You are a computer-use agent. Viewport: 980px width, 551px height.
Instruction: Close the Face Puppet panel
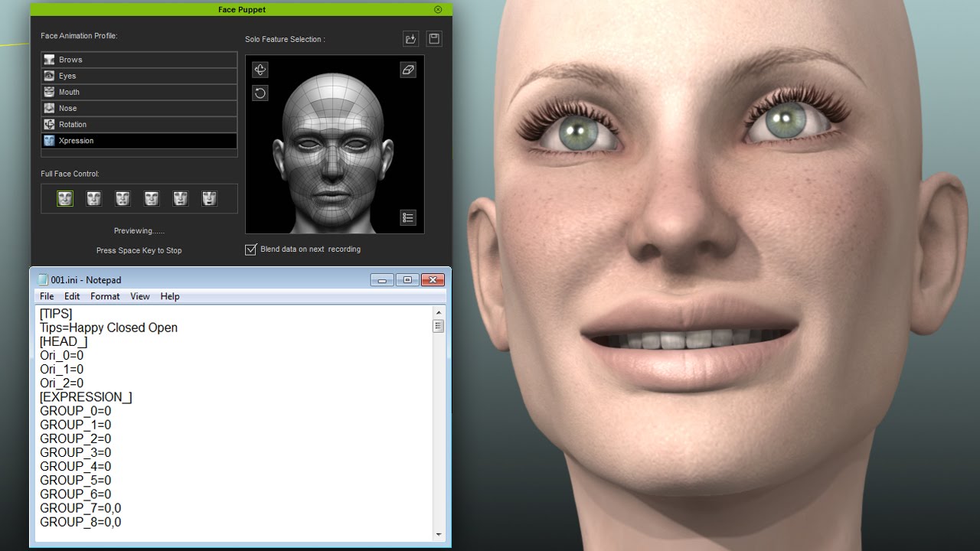click(x=438, y=10)
